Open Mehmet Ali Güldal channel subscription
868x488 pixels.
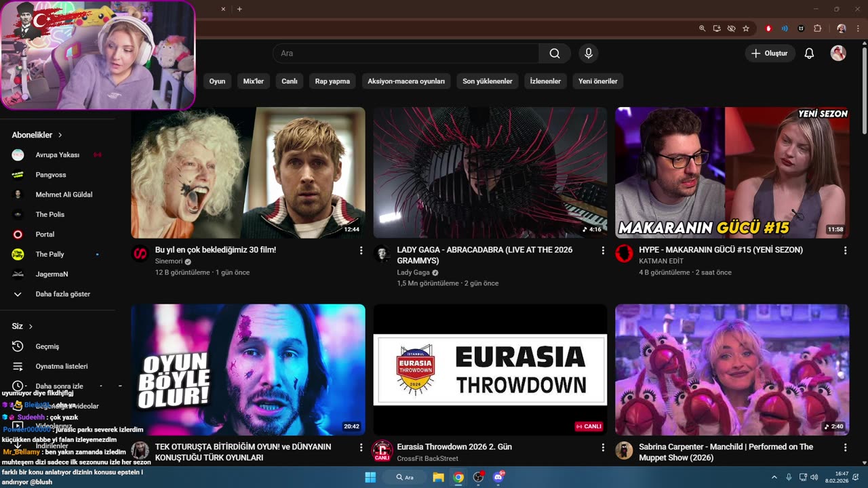pyautogui.click(x=58, y=195)
